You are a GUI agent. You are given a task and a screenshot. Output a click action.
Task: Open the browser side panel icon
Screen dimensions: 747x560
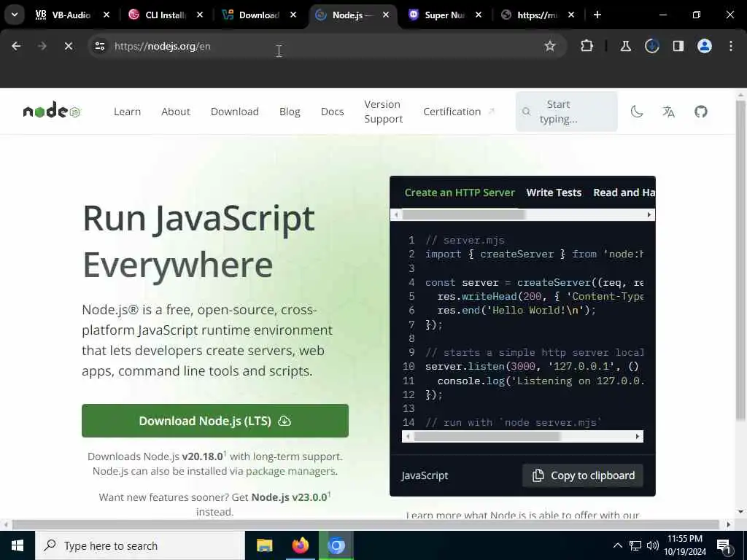pyautogui.click(x=678, y=46)
